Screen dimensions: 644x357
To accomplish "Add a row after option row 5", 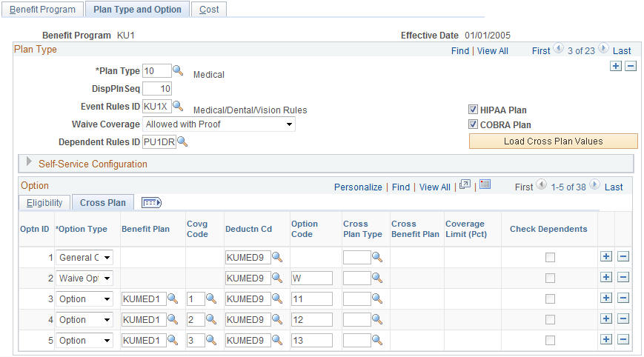I will (x=605, y=339).
